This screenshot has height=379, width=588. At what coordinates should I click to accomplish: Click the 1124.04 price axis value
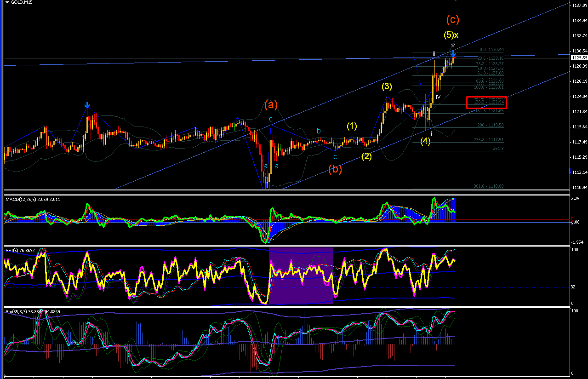tap(579, 97)
